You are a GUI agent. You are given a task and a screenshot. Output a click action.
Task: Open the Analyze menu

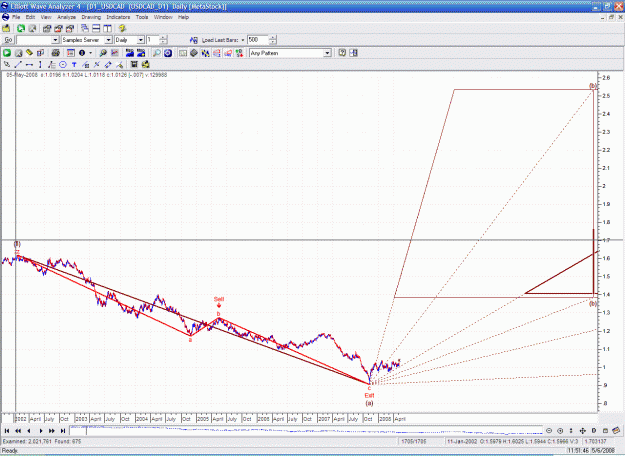pyautogui.click(x=67, y=17)
